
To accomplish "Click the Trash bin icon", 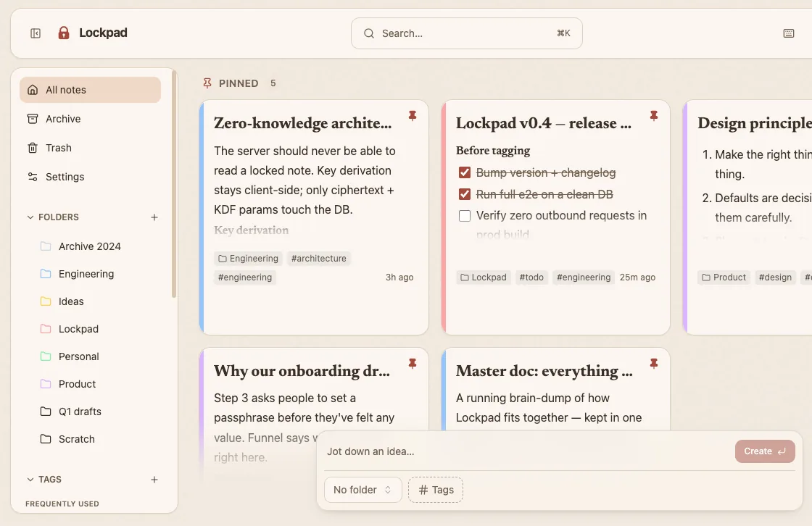I will tap(33, 148).
